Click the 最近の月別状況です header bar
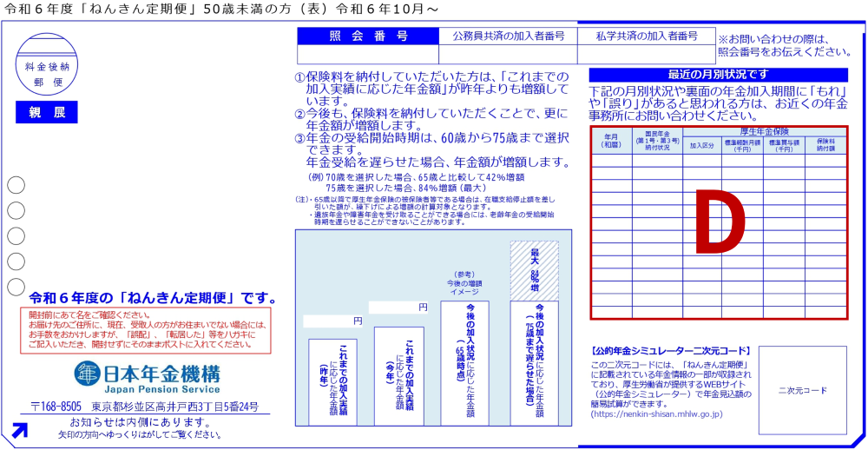 (719, 75)
